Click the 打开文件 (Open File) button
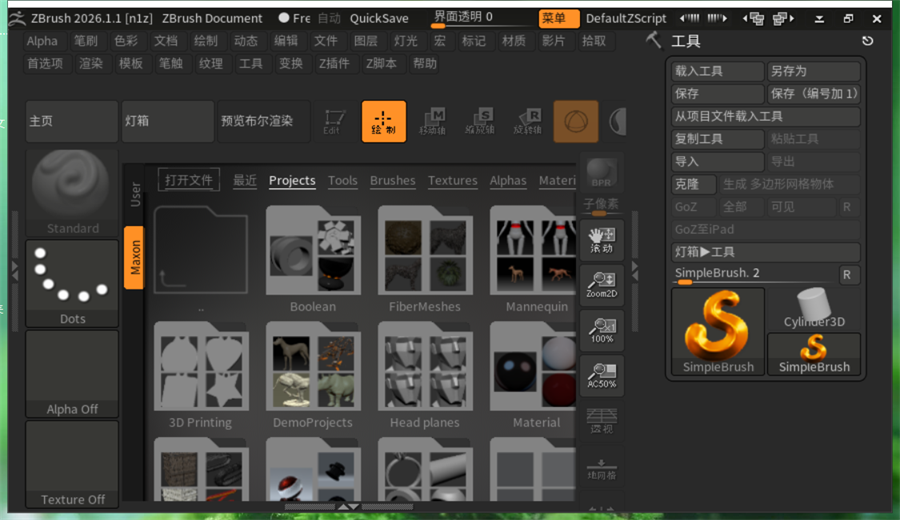Image resolution: width=900 pixels, height=520 pixels. tap(189, 180)
